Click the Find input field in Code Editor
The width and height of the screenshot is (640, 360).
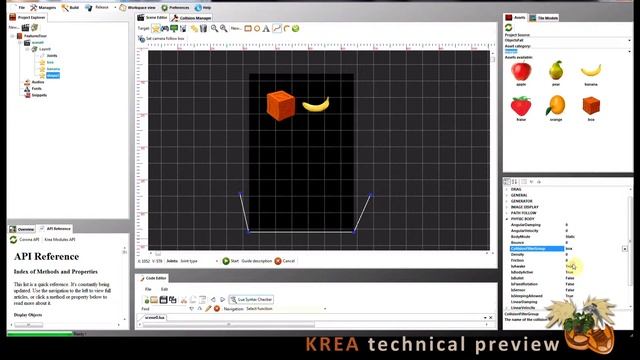(x=169, y=309)
